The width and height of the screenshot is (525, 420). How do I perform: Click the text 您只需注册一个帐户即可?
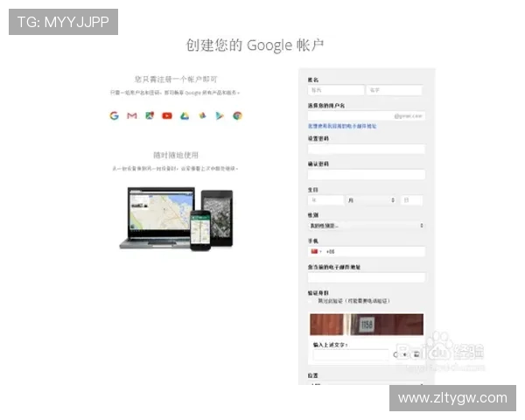coord(176,80)
